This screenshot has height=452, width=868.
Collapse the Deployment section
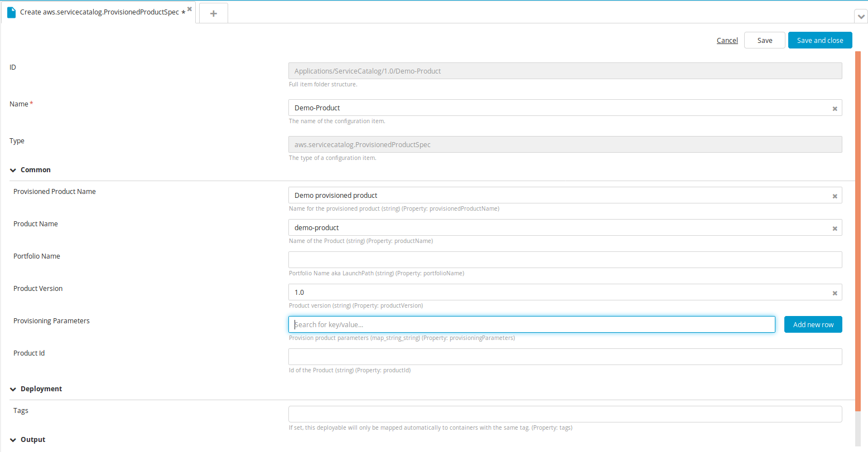click(x=13, y=389)
